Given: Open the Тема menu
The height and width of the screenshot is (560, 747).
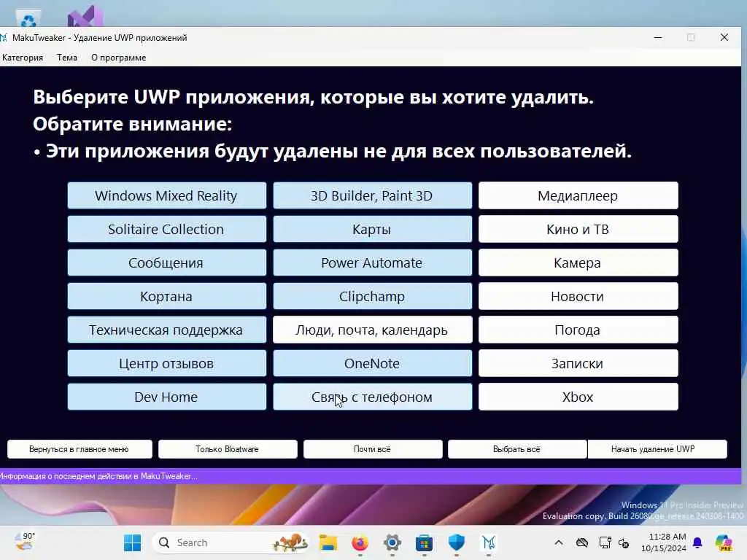Looking at the screenshot, I should [67, 58].
